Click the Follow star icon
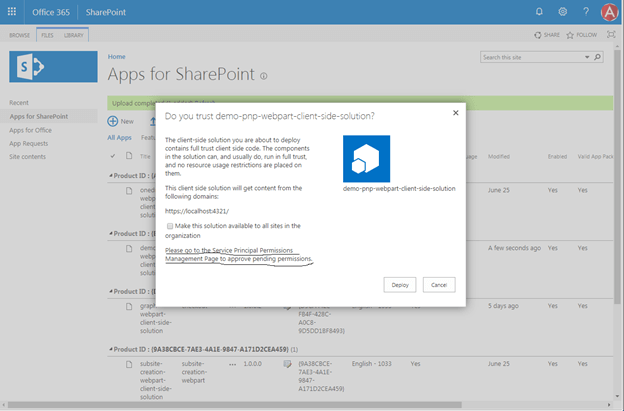The image size is (624, 411). pos(570,35)
